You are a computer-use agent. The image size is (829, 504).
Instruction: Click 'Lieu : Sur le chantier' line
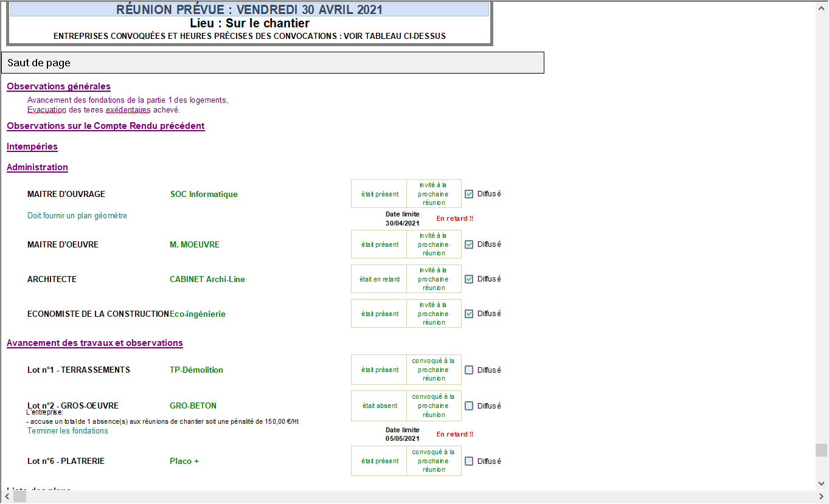pos(249,23)
